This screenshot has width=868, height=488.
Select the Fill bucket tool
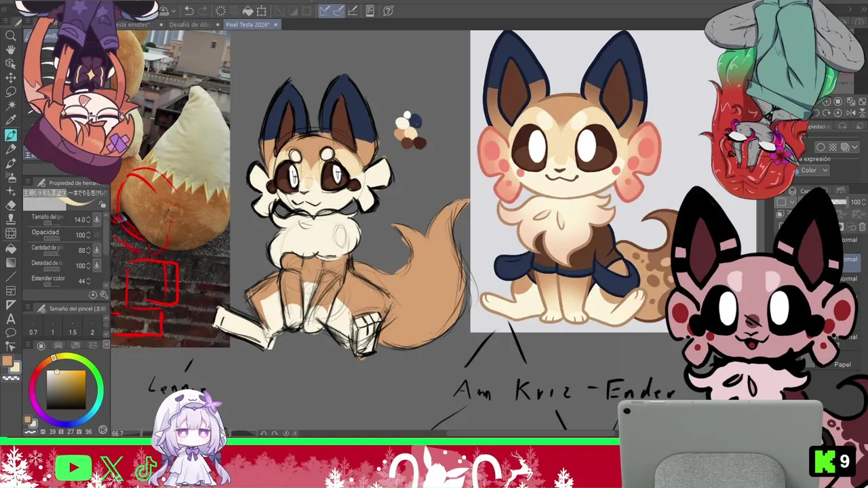pyautogui.click(x=11, y=249)
